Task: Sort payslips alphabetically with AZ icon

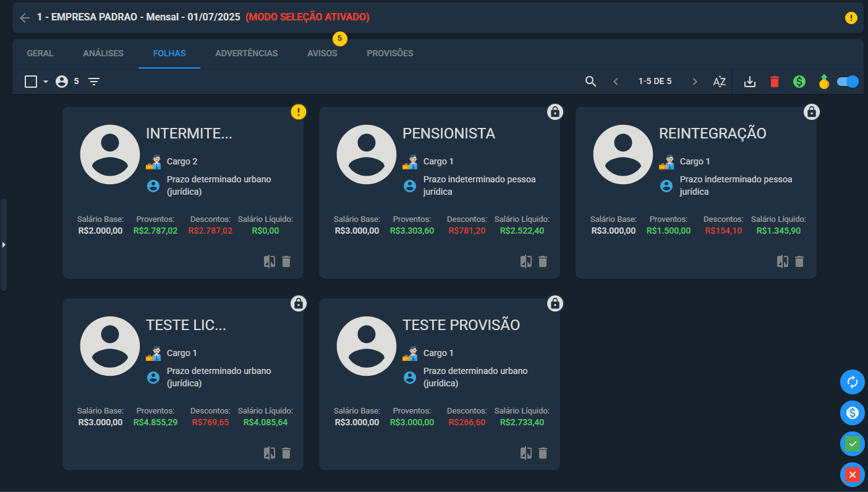Action: click(719, 82)
